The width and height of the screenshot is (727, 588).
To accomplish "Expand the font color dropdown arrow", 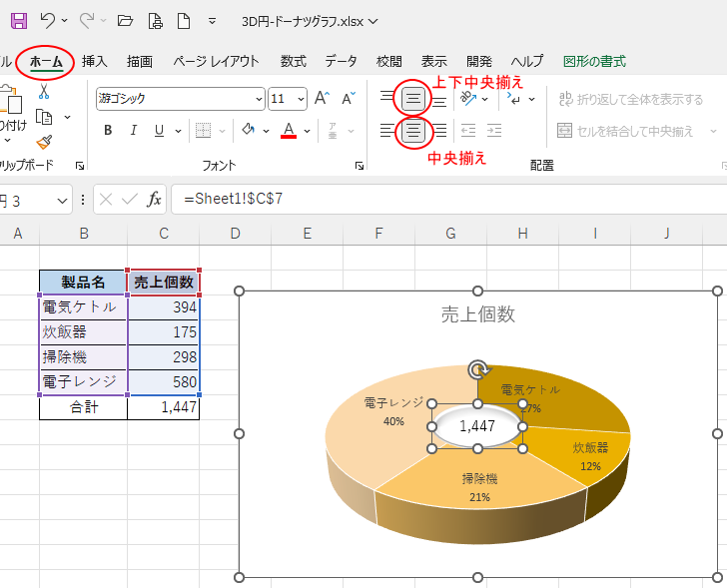I will coord(307,131).
